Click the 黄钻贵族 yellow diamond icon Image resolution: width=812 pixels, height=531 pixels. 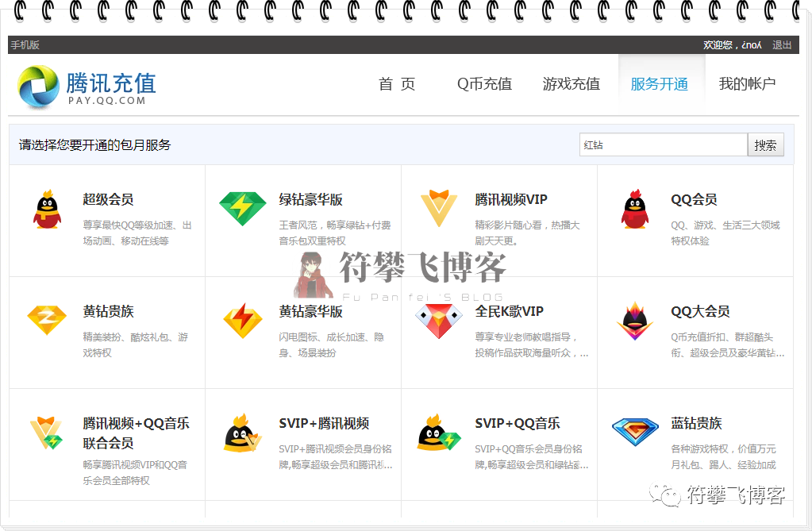[x=47, y=320]
